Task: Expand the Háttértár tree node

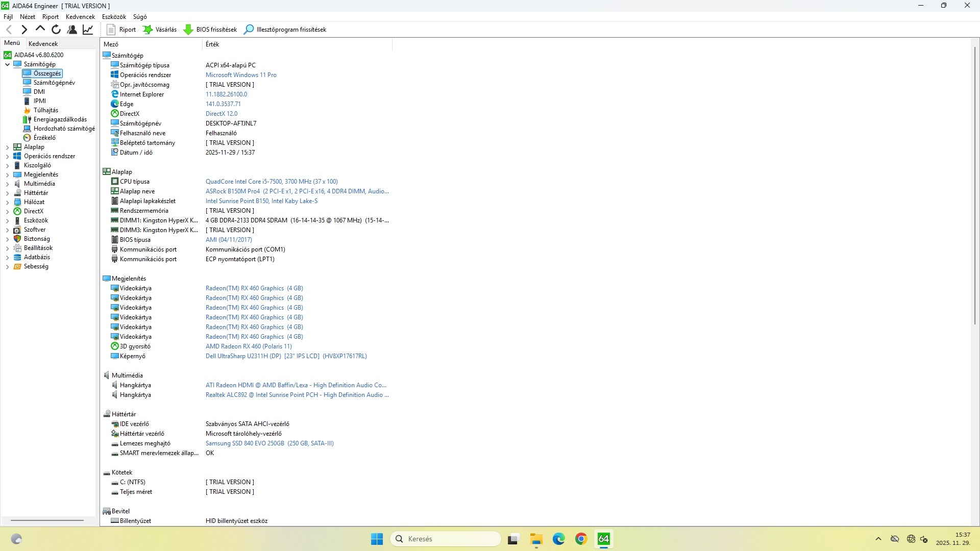Action: click(x=8, y=193)
